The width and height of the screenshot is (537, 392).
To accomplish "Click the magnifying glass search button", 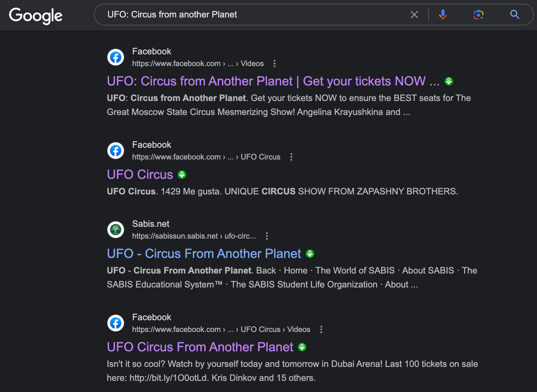I will tap(514, 15).
